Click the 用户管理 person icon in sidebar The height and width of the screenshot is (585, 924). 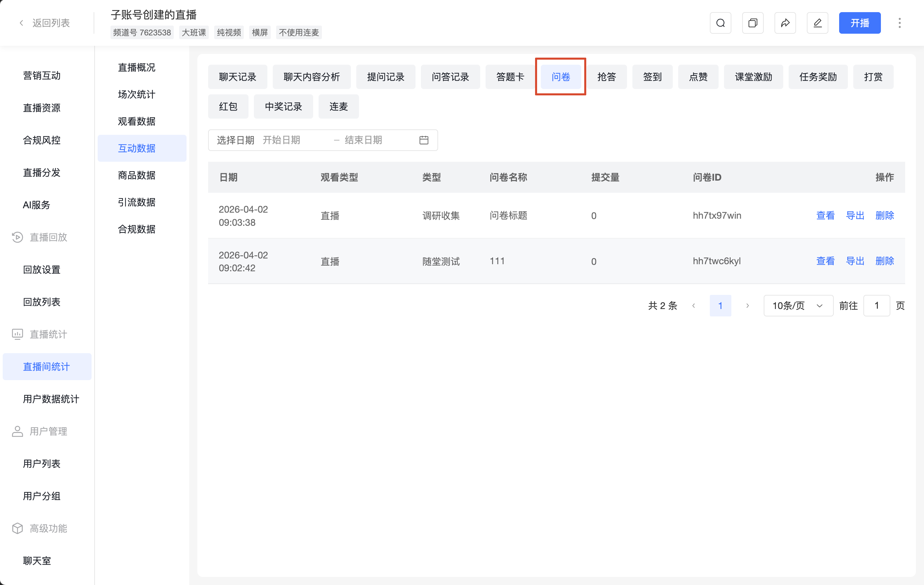17,431
